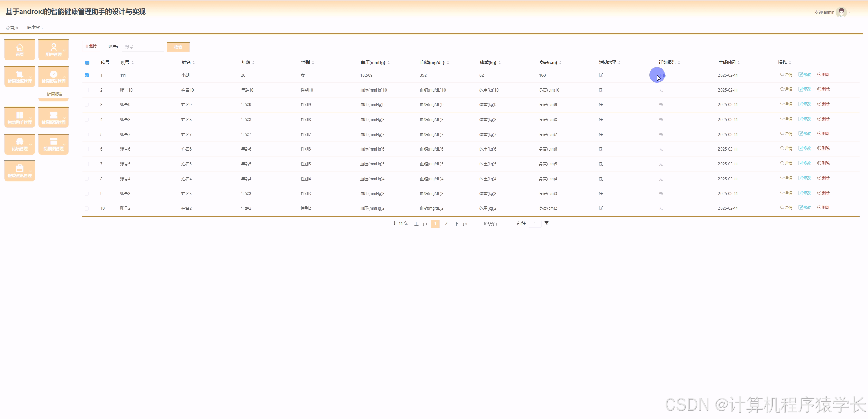Open the 论坛管理 sidebar tile
This screenshot has height=419, width=868.
20,144
